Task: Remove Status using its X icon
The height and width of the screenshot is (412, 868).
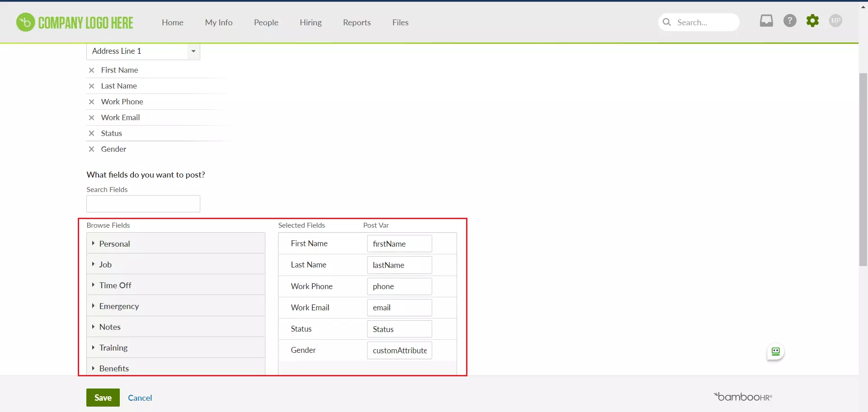Action: (x=92, y=133)
